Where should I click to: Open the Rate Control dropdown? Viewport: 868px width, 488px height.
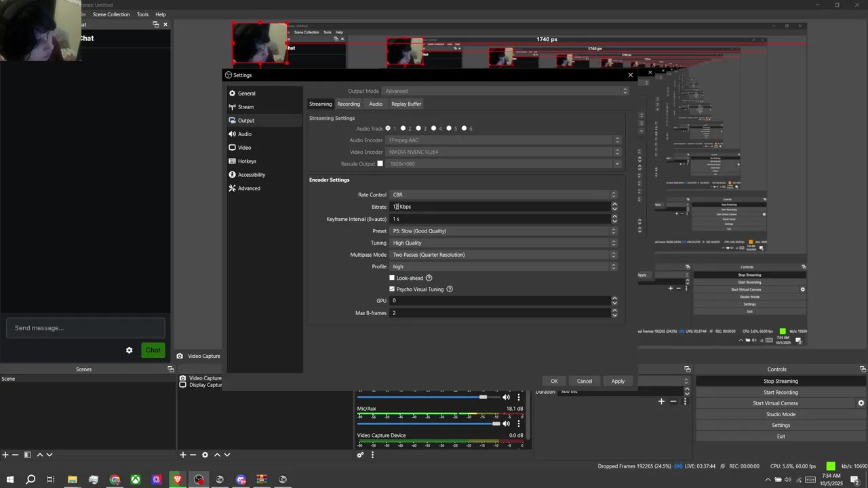click(x=504, y=195)
